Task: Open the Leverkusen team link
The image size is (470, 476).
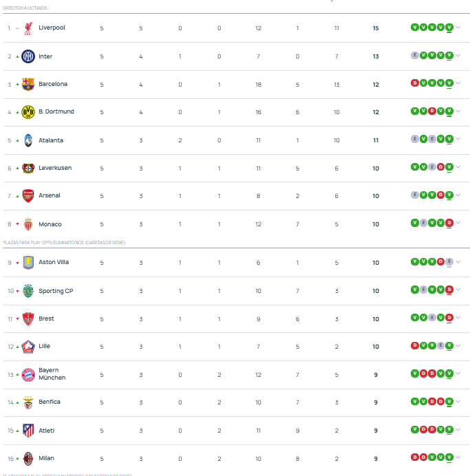Action: coord(55,168)
